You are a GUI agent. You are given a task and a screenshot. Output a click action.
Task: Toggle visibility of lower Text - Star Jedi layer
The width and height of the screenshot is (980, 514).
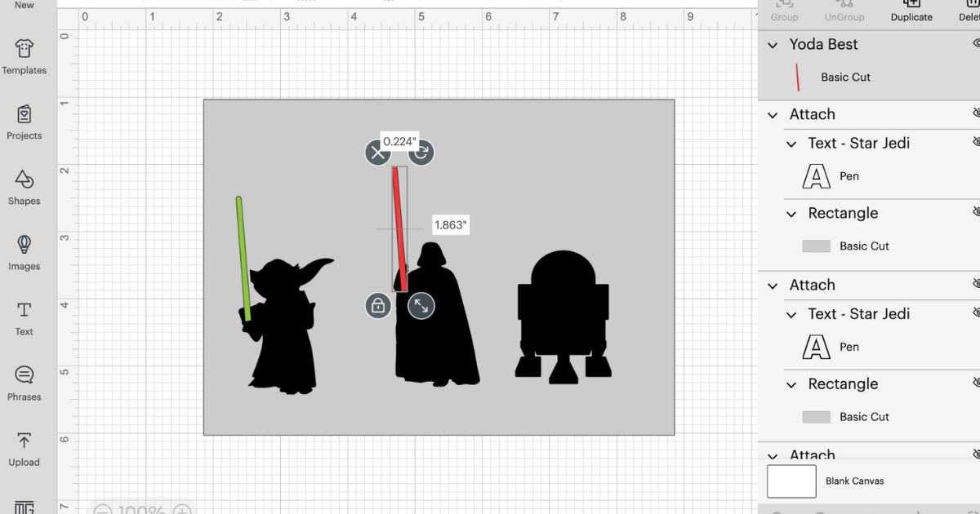point(976,313)
